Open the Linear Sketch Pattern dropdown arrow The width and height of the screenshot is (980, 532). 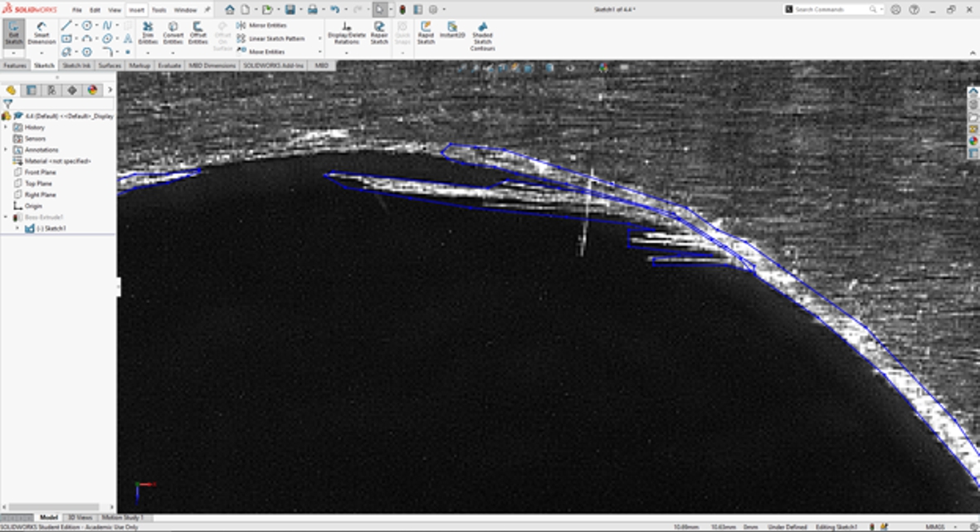click(319, 39)
